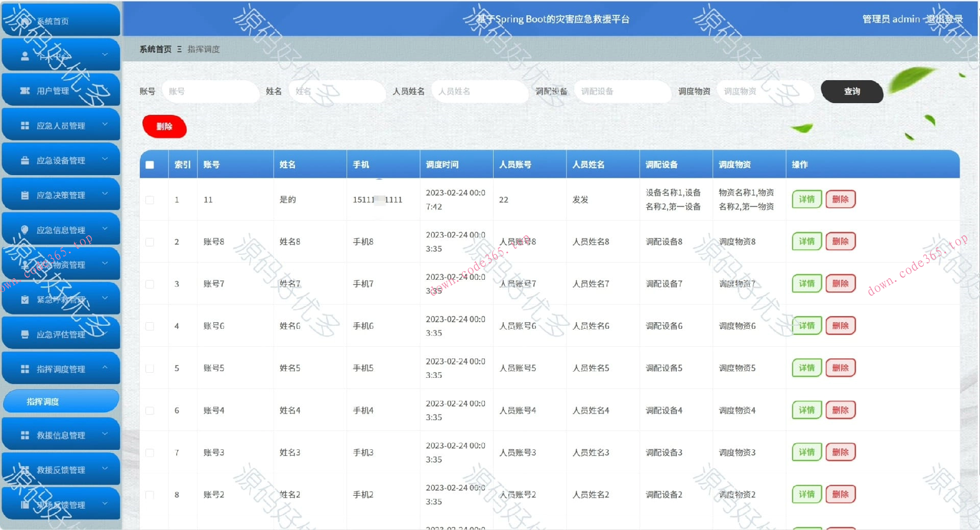Select the 用户管理 user icon
The image size is (980, 530).
(x=24, y=89)
